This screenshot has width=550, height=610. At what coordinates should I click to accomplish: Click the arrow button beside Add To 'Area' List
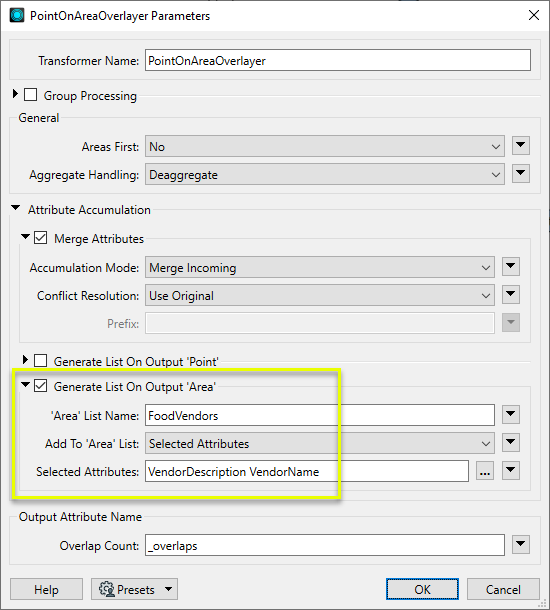pyautogui.click(x=510, y=442)
